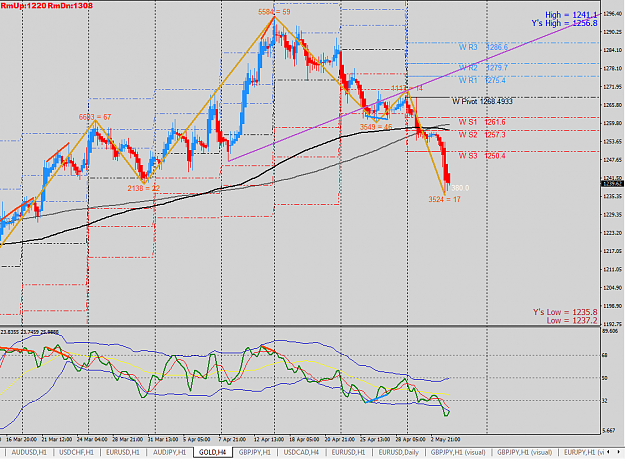Switch to the USDCAD,H4 chart tab
Viewport: 625px width, 459px height.
tap(301, 452)
